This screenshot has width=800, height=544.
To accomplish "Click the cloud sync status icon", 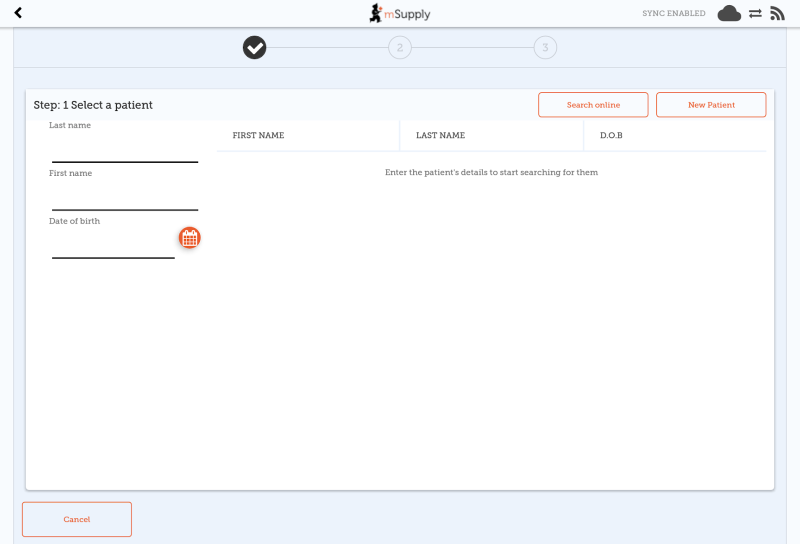I will pyautogui.click(x=729, y=13).
